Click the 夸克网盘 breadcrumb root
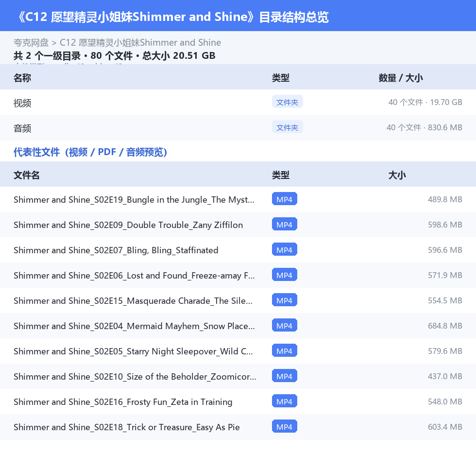 click(x=31, y=42)
